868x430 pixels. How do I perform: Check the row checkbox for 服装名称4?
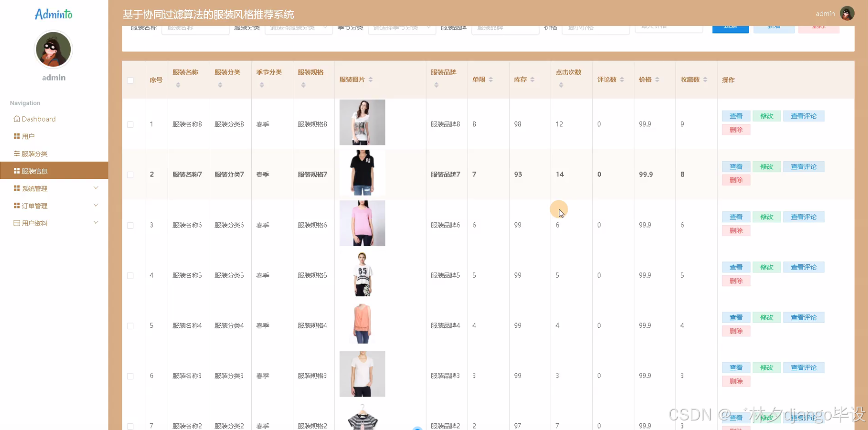pyautogui.click(x=130, y=326)
